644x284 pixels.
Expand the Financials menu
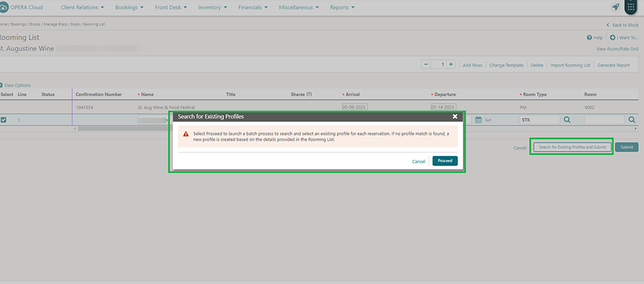(253, 7)
